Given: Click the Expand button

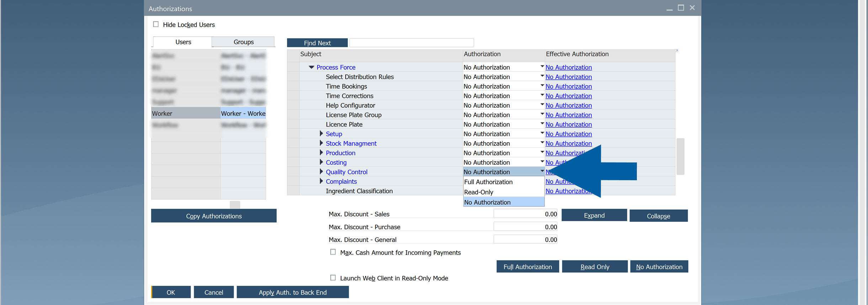Looking at the screenshot, I should [x=594, y=215].
